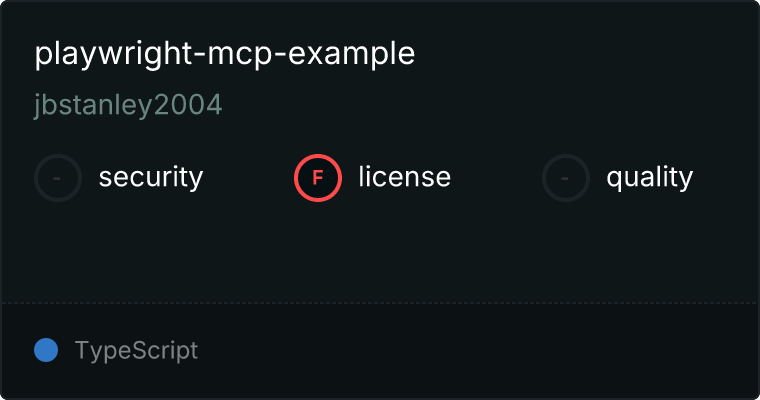
Task: Select the security label text
Action: 151,177
